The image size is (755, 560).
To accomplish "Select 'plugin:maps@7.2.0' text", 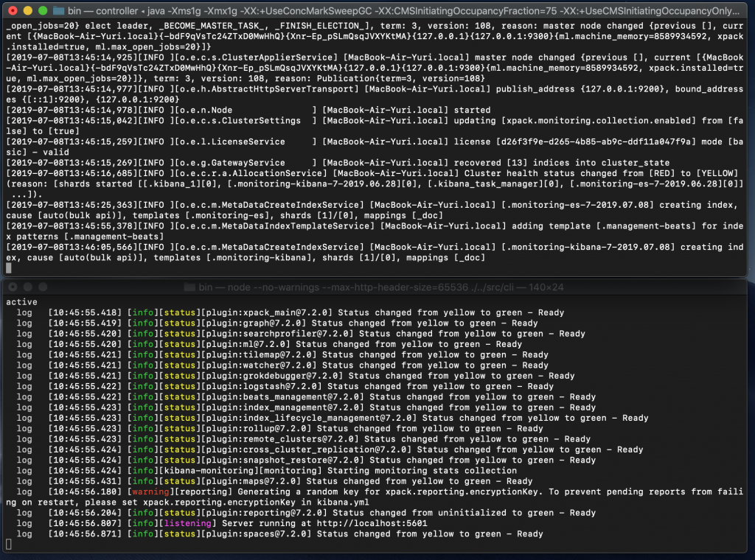I will pyautogui.click(x=254, y=482).
